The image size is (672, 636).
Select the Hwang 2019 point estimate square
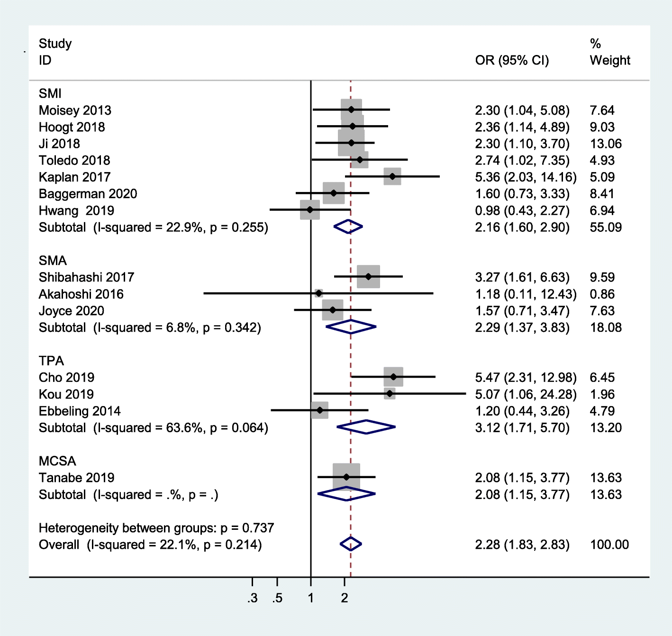[x=310, y=209]
